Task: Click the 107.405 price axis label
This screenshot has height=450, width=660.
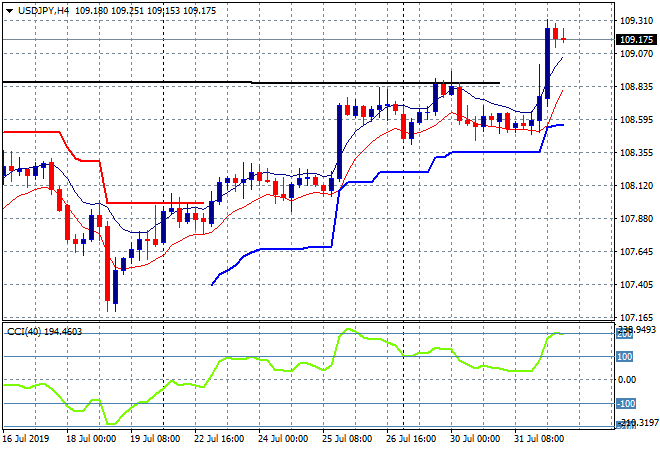Action: pos(636,285)
